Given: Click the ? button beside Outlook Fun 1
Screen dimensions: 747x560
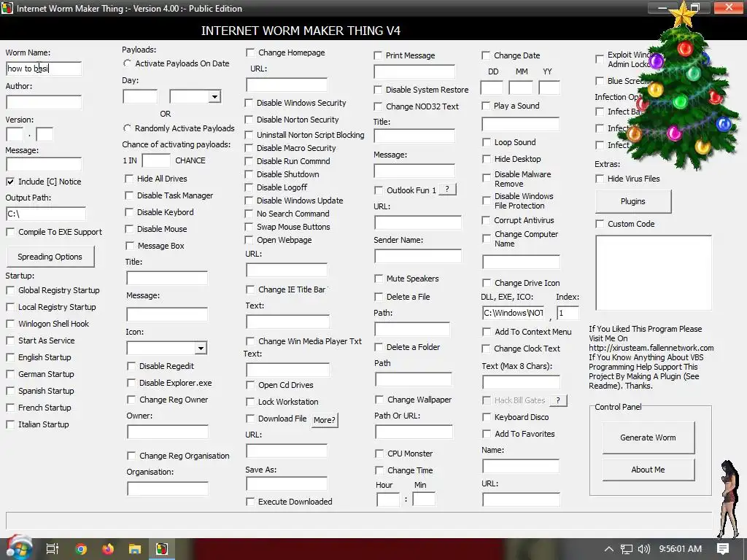Looking at the screenshot, I should pos(447,190).
